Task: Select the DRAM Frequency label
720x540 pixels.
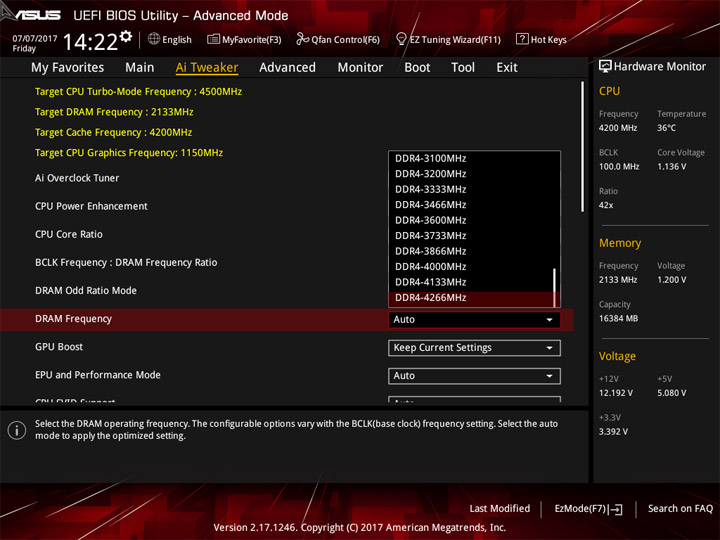Action: [x=73, y=319]
